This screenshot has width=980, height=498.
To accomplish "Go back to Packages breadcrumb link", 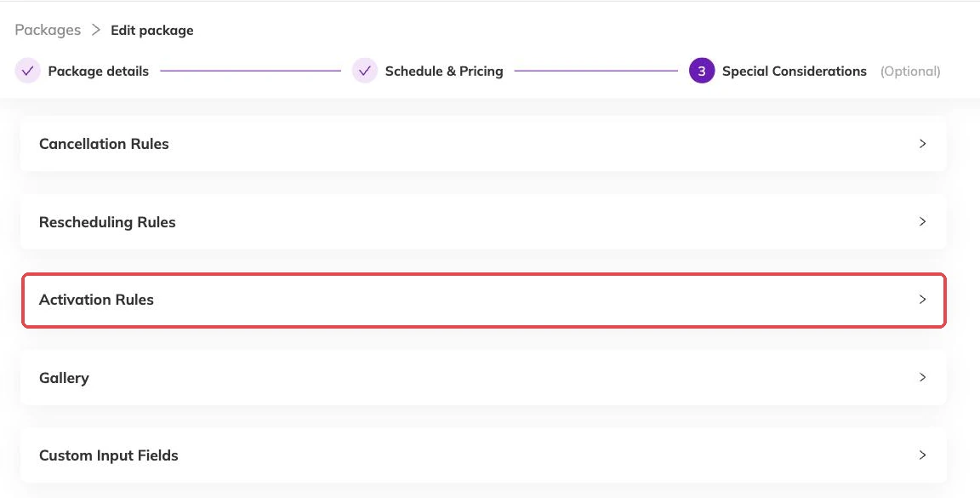I will click(x=48, y=30).
